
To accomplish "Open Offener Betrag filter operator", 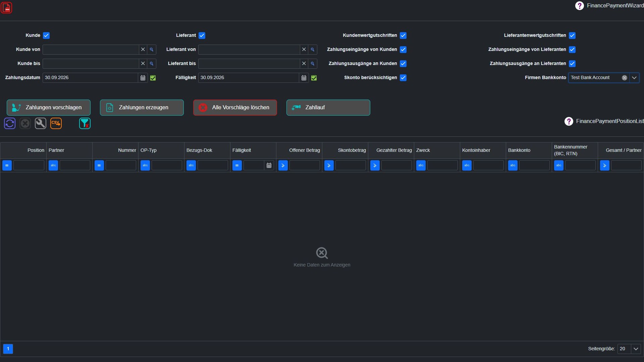I will [x=283, y=166].
